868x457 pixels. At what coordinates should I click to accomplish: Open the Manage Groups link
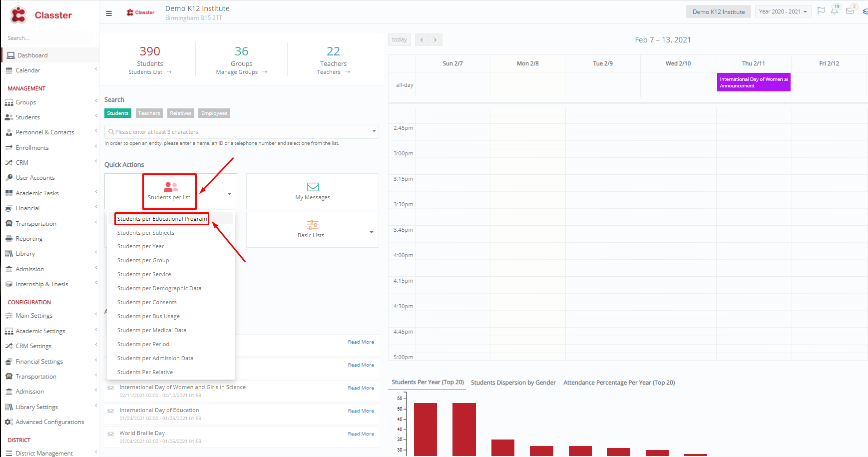point(242,72)
